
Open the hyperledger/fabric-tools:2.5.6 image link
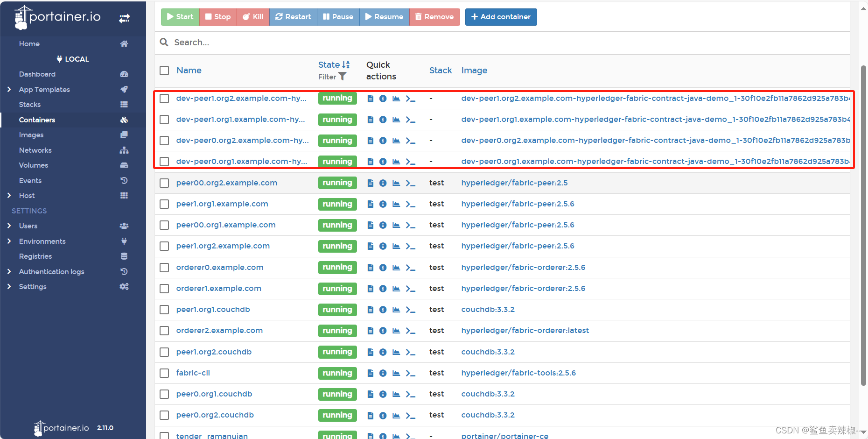pyautogui.click(x=518, y=373)
